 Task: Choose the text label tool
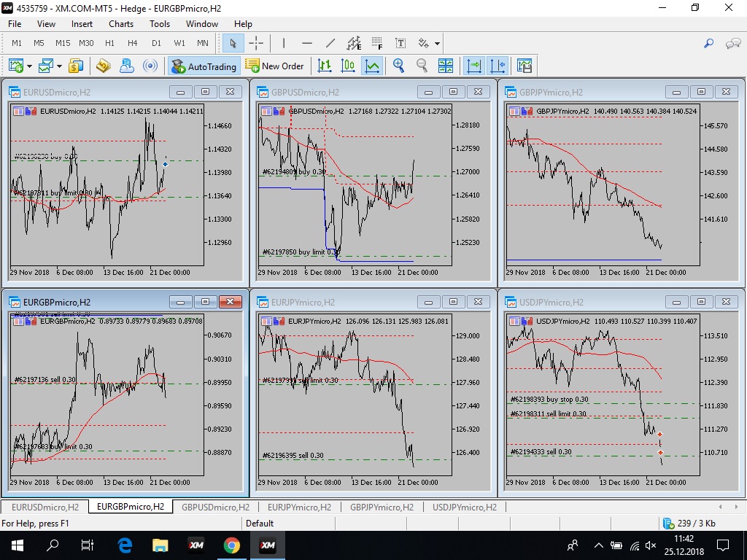[400, 43]
